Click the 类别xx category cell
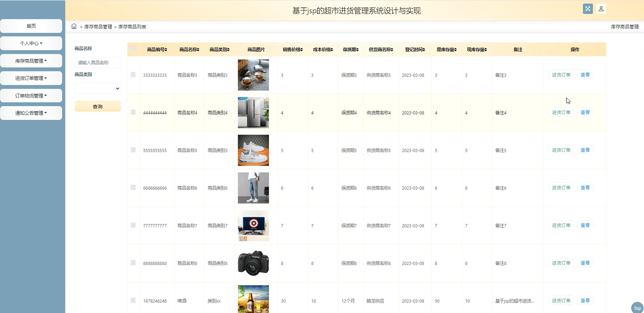644x313 pixels. click(x=214, y=301)
